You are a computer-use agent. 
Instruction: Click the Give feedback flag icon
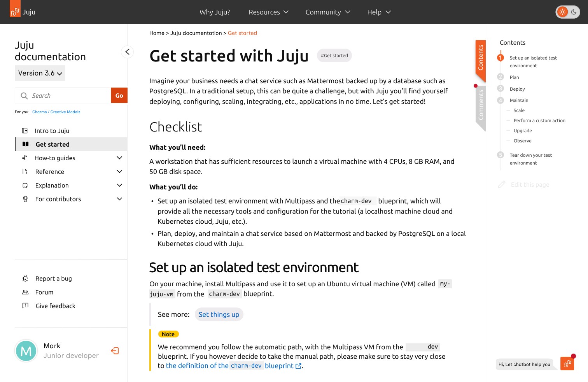25,306
